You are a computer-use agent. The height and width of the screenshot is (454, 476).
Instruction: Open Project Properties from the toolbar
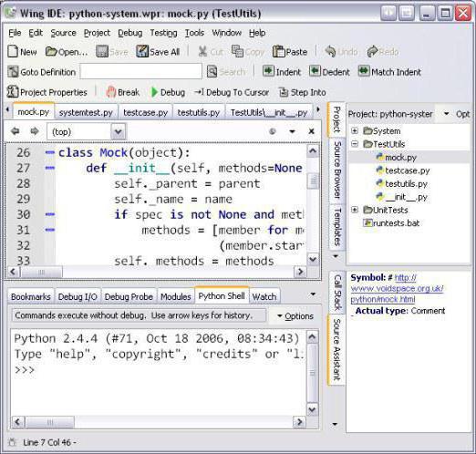point(13,91)
